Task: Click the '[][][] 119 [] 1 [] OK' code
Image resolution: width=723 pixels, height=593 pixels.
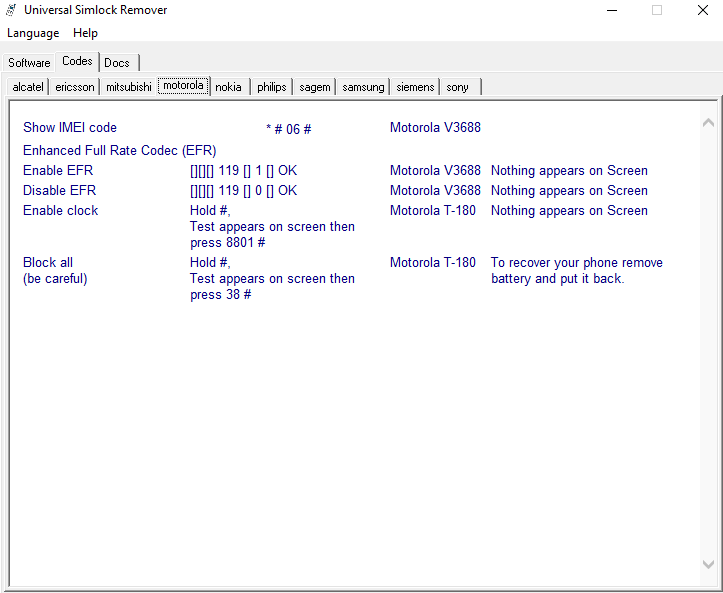Action: tap(243, 171)
